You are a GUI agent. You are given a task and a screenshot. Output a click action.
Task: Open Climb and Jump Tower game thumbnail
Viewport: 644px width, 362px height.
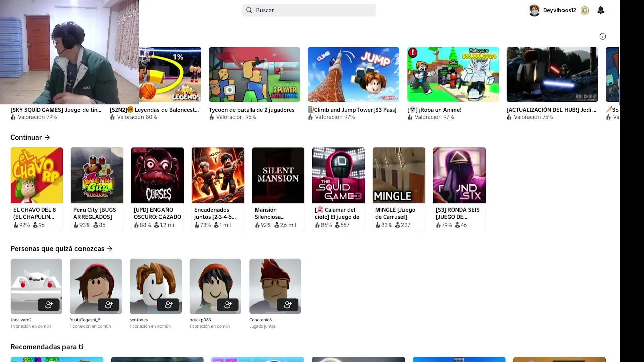pos(354,74)
